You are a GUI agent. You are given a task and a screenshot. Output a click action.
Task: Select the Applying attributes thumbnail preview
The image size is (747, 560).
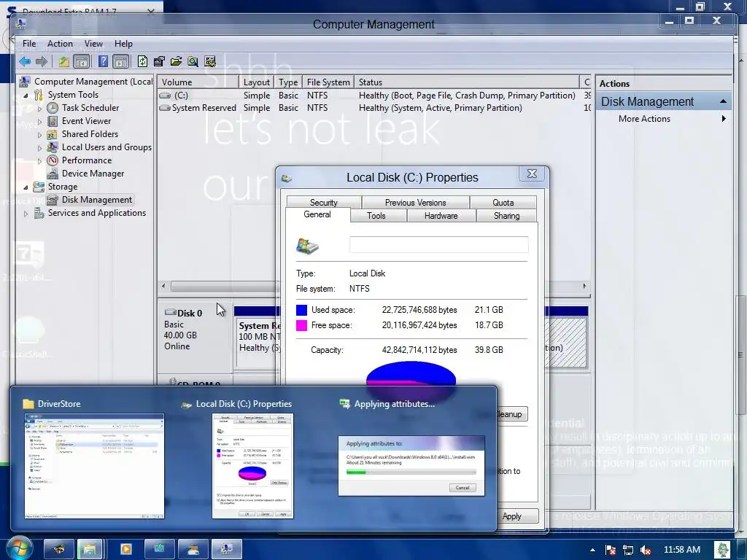[411, 466]
